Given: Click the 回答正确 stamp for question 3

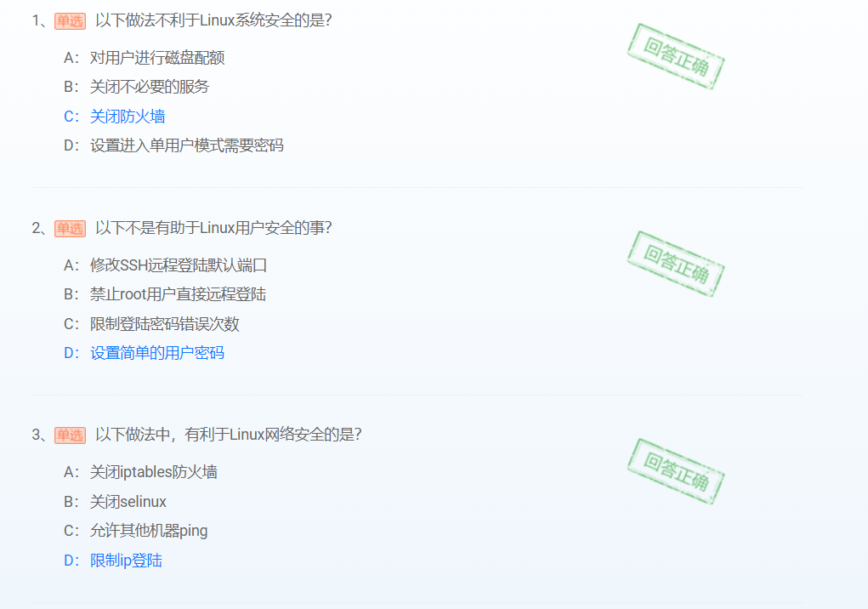Looking at the screenshot, I should [x=675, y=471].
